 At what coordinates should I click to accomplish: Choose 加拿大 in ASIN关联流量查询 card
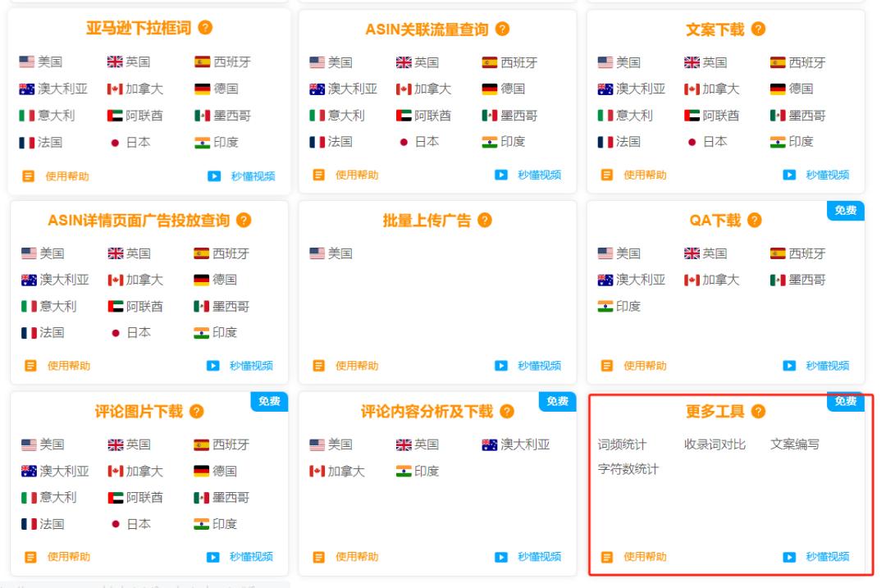pyautogui.click(x=424, y=89)
